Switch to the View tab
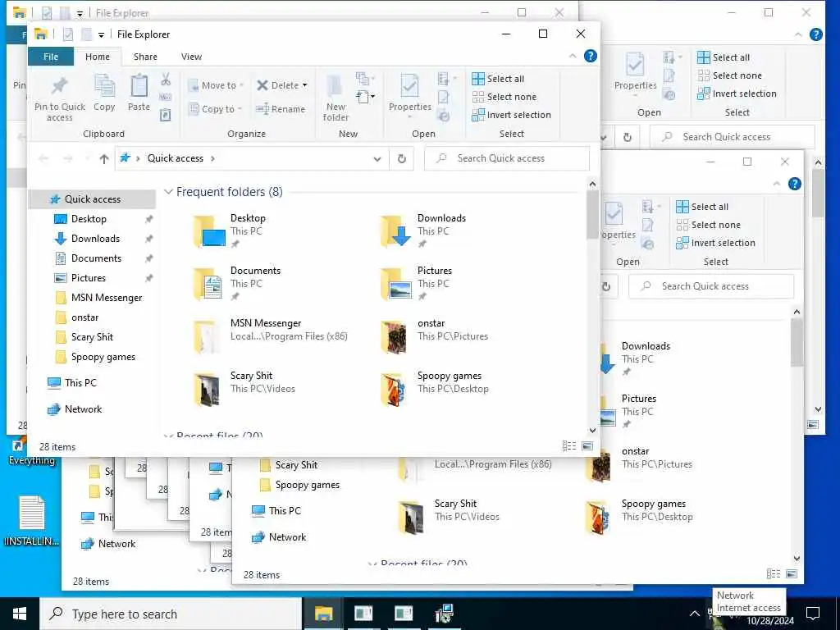840x630 pixels. [191, 57]
